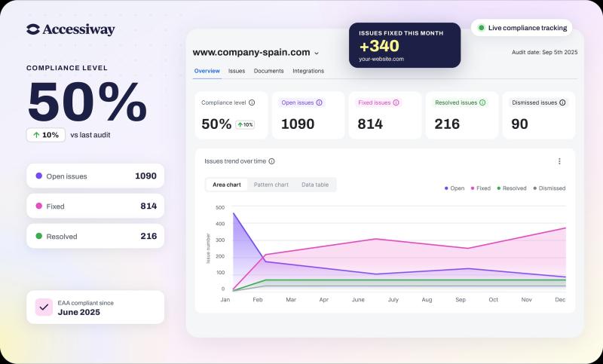The height and width of the screenshot is (364, 603).
Task: Click the info icon next to Resolved issues
Action: (x=482, y=102)
